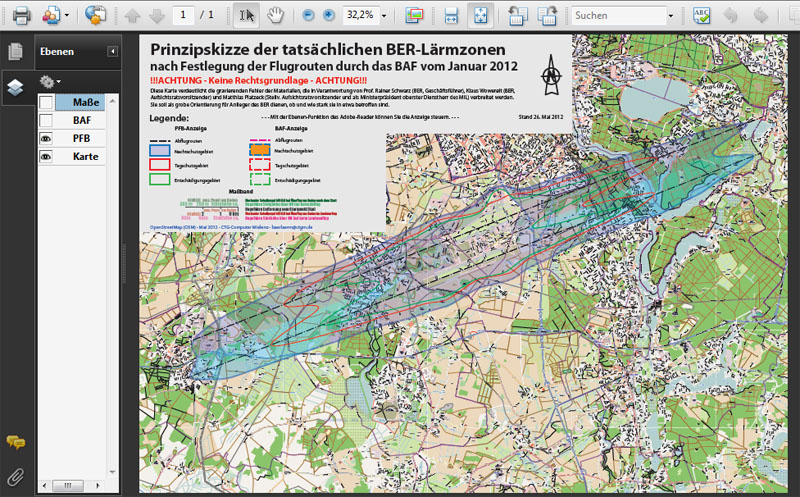Click the zoom in plus button
Screen dimensions: 800x497
329,15
